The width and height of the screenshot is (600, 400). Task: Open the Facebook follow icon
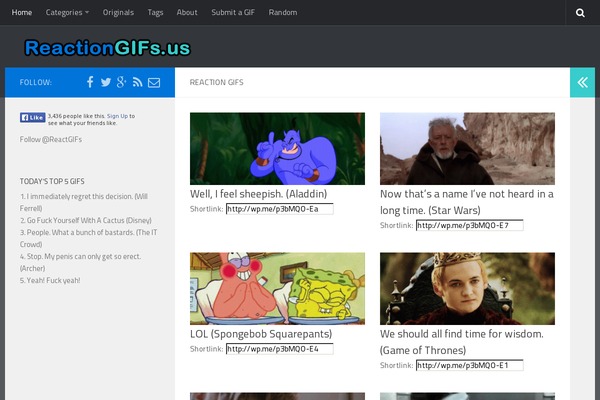[x=90, y=82]
